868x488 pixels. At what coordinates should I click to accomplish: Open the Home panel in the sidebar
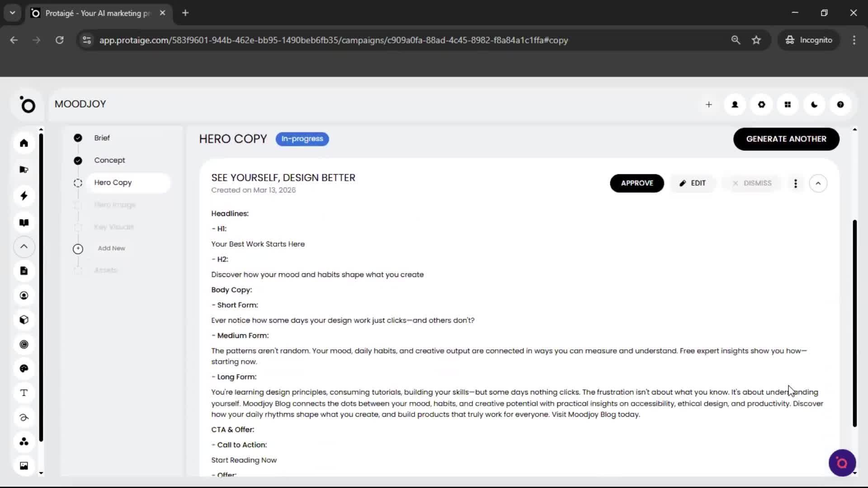point(24,143)
